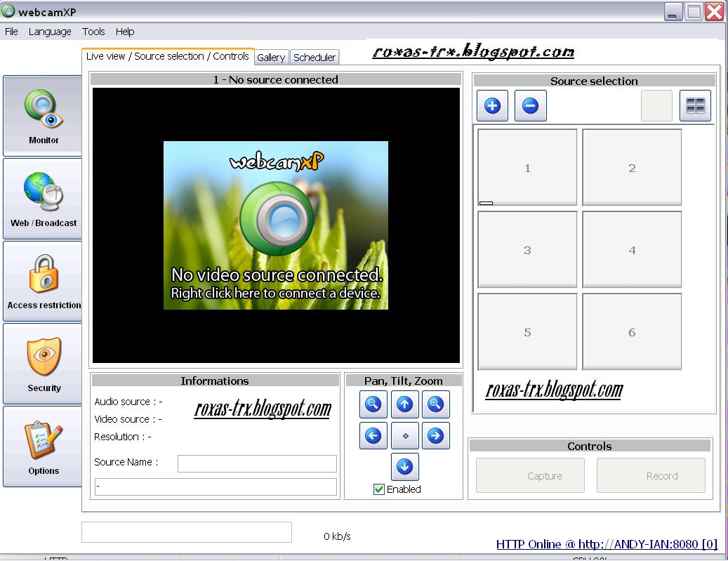
Task: Switch to the Scheduler tab
Action: click(x=315, y=58)
